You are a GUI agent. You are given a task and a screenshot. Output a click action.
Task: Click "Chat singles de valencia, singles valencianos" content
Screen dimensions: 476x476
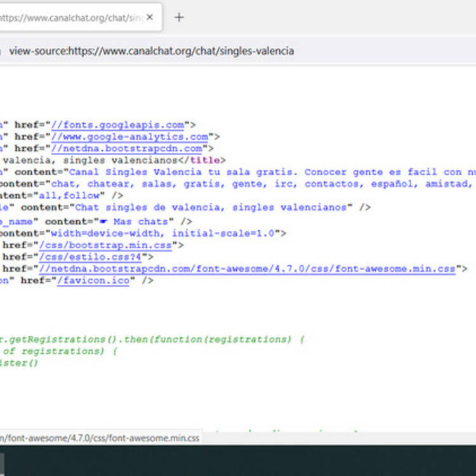(x=211, y=208)
